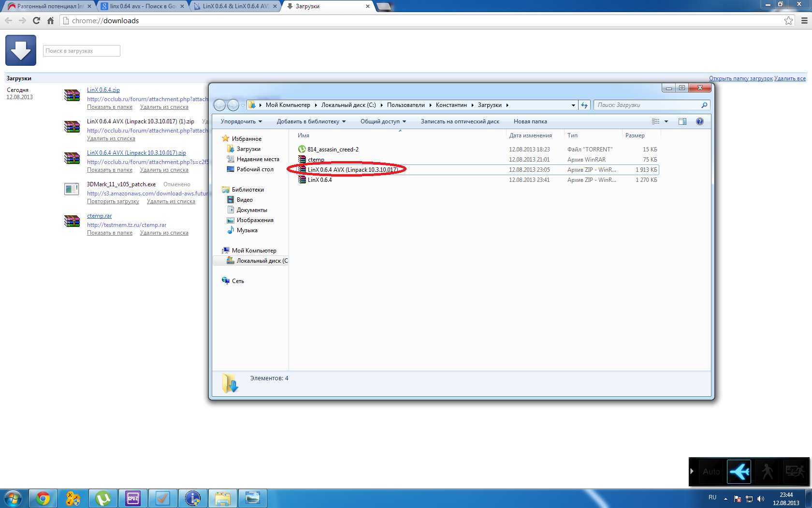Open Chrome's home page button
The image size is (812, 508).
pos(50,20)
